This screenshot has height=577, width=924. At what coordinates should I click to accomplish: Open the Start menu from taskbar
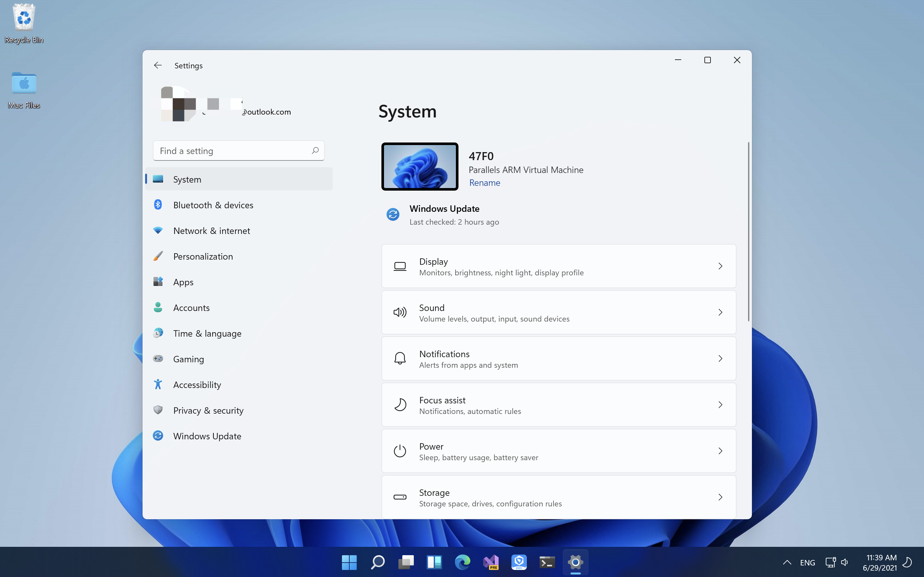[x=349, y=562]
